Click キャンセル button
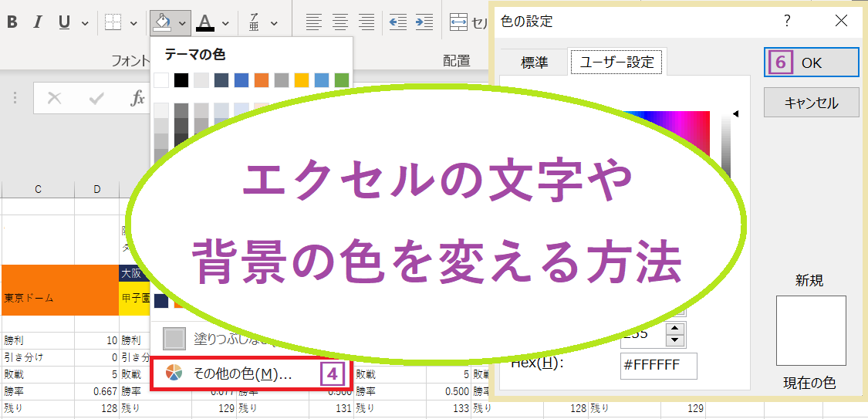The width and height of the screenshot is (868, 419). pyautogui.click(x=812, y=103)
